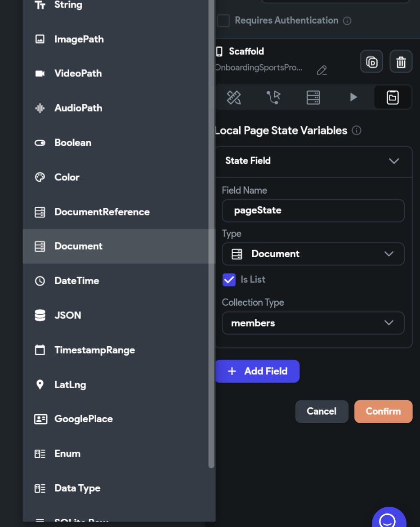420x527 pixels.
Task: Click the Confirm button
Action: point(383,411)
